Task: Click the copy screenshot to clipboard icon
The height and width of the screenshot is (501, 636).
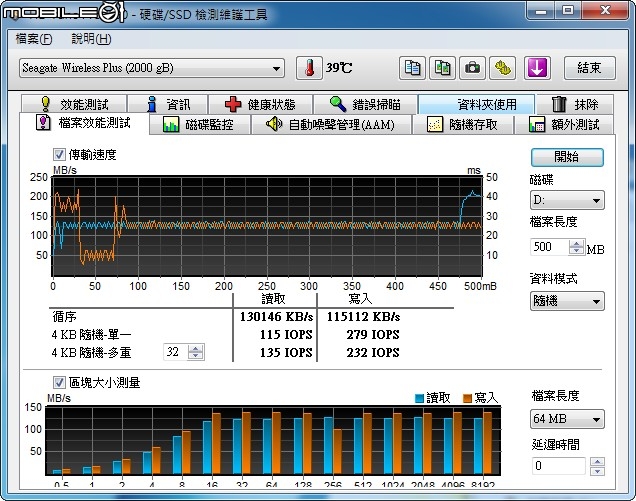Action: (x=443, y=68)
